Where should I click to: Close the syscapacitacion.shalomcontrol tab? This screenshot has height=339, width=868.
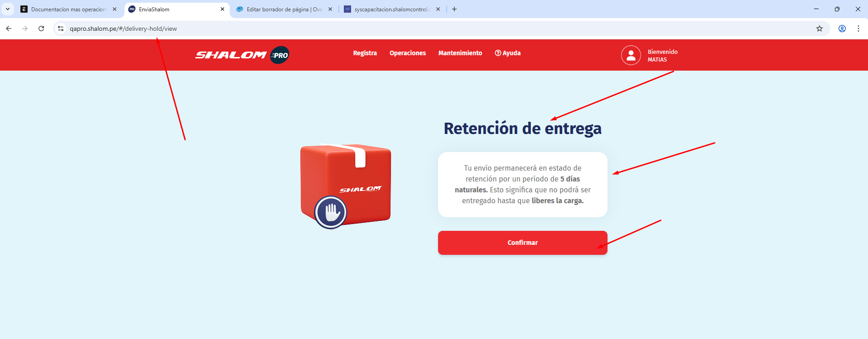(438, 9)
